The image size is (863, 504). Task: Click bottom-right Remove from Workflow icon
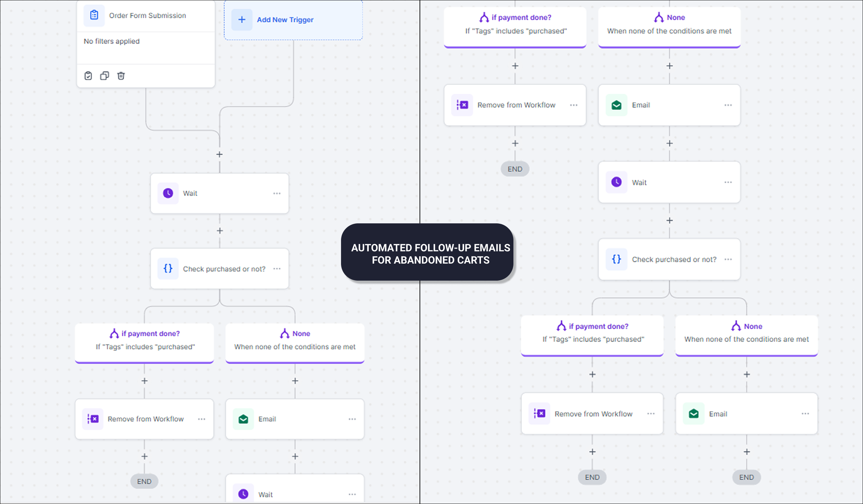pos(539,414)
